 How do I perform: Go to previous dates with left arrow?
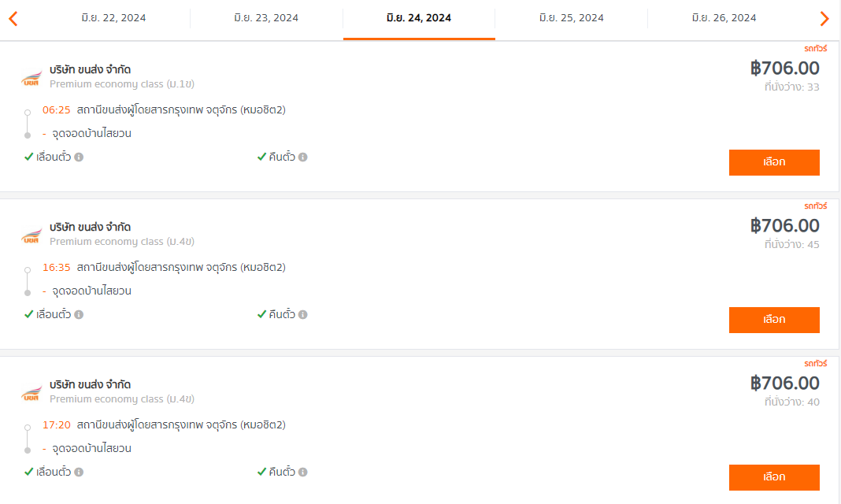point(13,19)
